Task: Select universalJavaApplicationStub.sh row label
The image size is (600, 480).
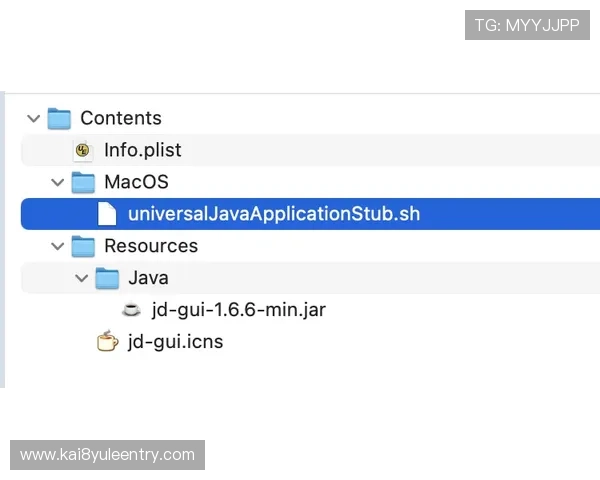Action: [274, 214]
